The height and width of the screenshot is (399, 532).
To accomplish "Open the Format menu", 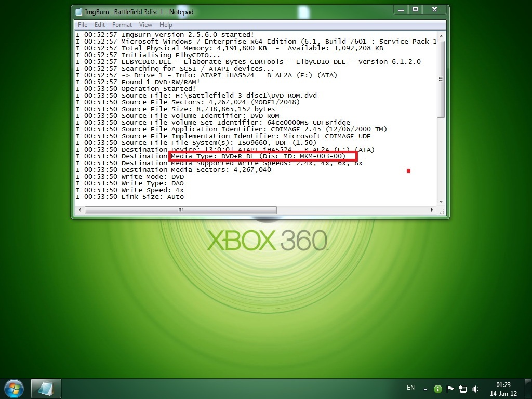I will click(122, 25).
